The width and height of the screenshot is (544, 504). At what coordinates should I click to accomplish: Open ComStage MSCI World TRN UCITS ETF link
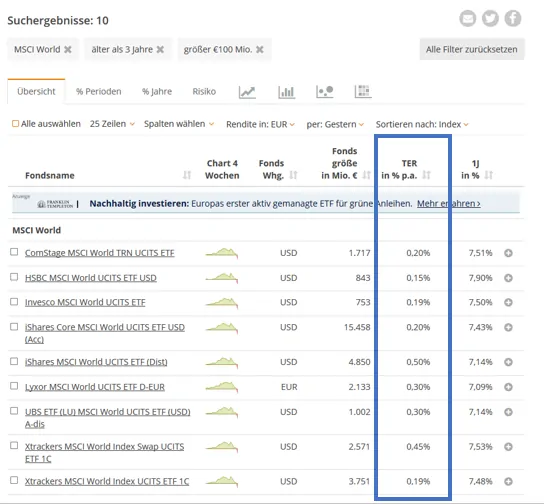click(100, 253)
